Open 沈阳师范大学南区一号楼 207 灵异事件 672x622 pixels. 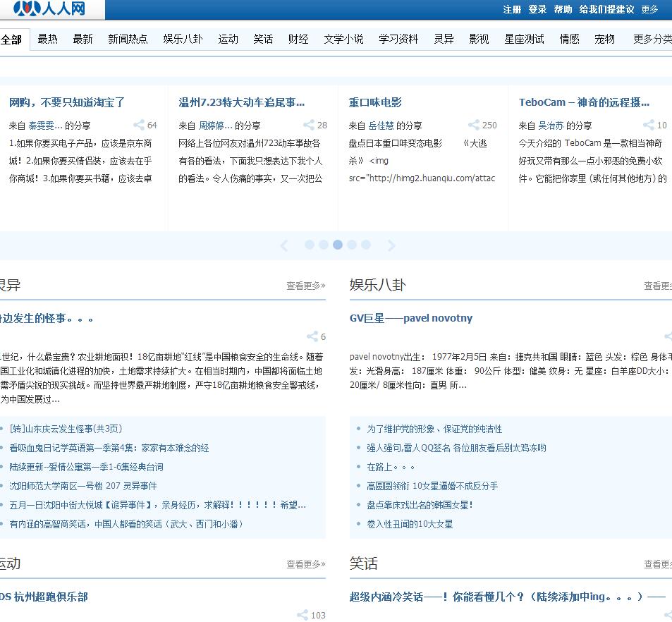(x=83, y=486)
